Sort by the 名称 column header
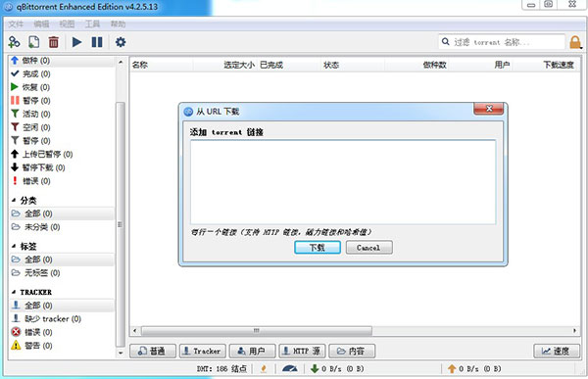The image size is (588, 379). [x=162, y=65]
